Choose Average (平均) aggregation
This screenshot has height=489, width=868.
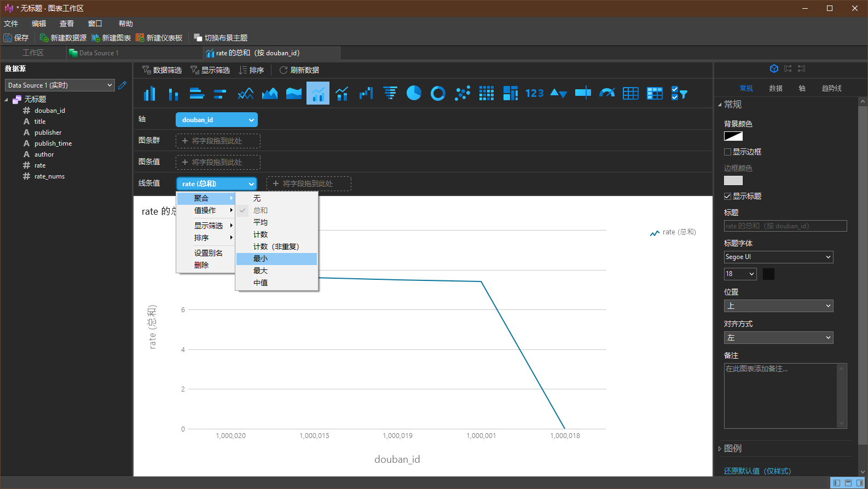[x=276, y=222]
